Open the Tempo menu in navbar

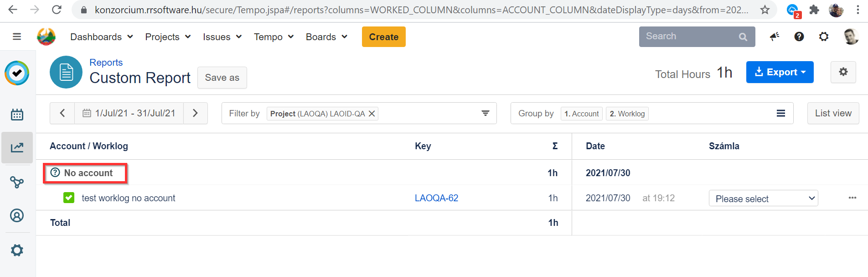[274, 37]
